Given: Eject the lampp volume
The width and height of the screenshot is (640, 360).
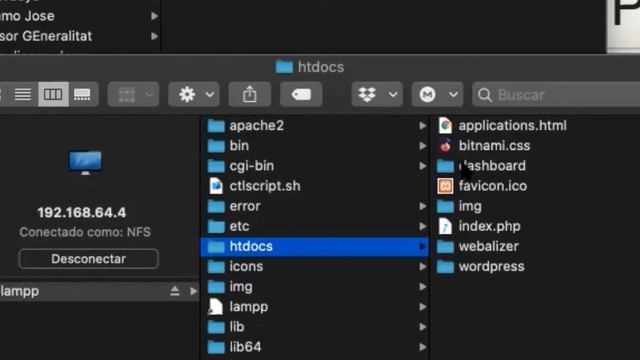Looking at the screenshot, I should 175,291.
